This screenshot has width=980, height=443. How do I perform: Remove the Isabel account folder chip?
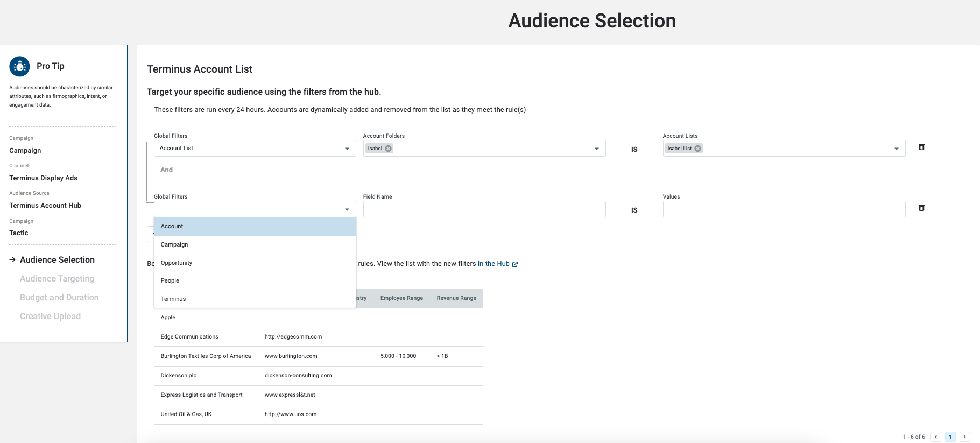coord(388,149)
